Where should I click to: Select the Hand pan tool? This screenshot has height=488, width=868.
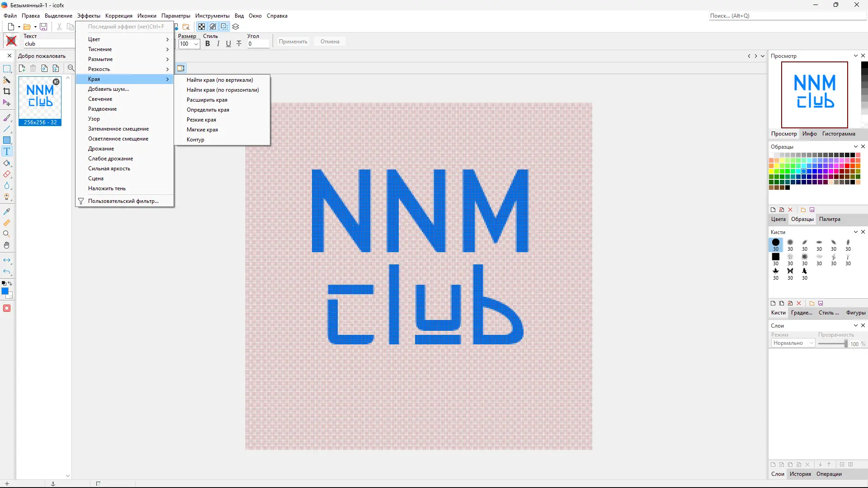(7, 245)
